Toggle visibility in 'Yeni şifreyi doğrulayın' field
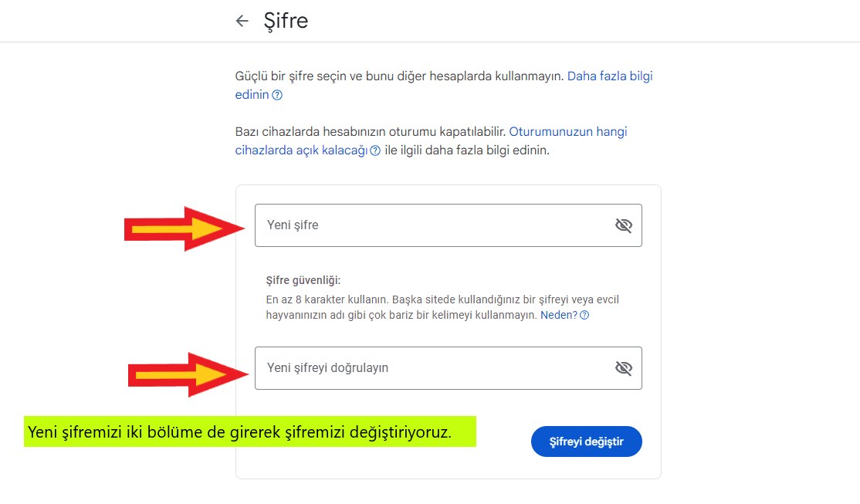The image size is (860, 504). (x=623, y=368)
